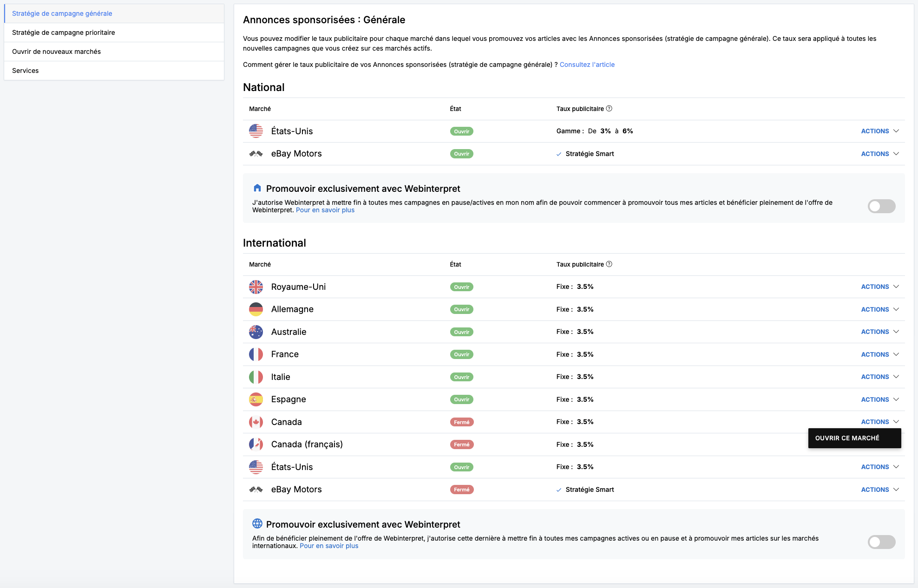Screen dimensions: 918x588
Task: Click the Ouvrir badge for Italie
Action: tap(461, 377)
